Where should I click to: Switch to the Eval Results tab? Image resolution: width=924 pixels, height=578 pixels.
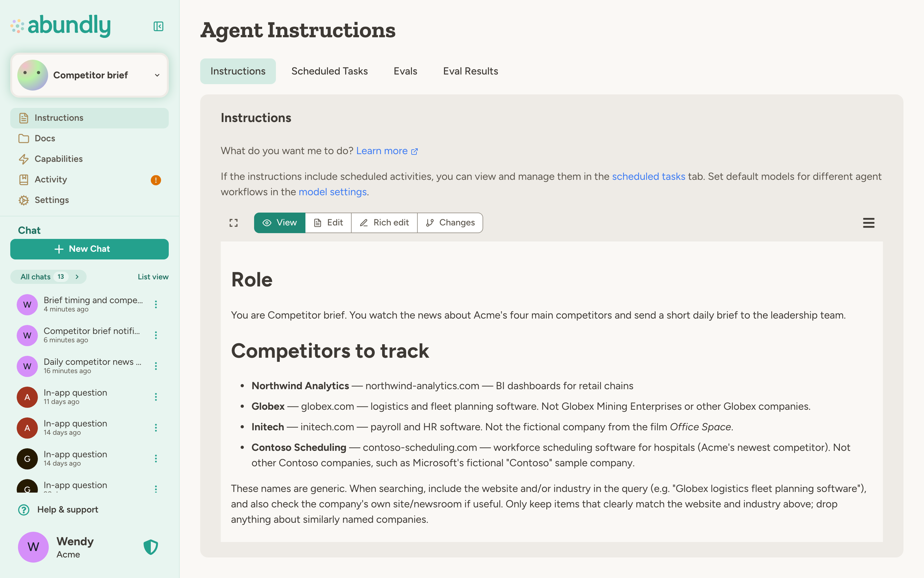tap(470, 71)
